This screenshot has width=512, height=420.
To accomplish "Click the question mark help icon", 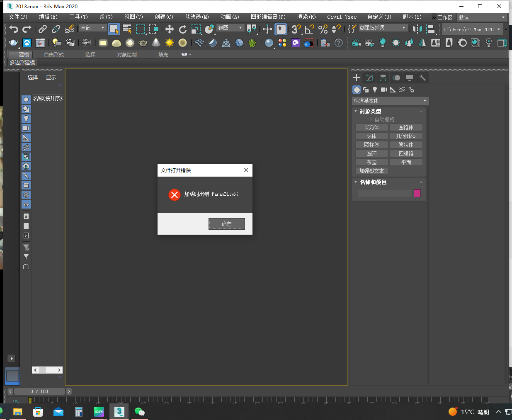I will coord(339,43).
